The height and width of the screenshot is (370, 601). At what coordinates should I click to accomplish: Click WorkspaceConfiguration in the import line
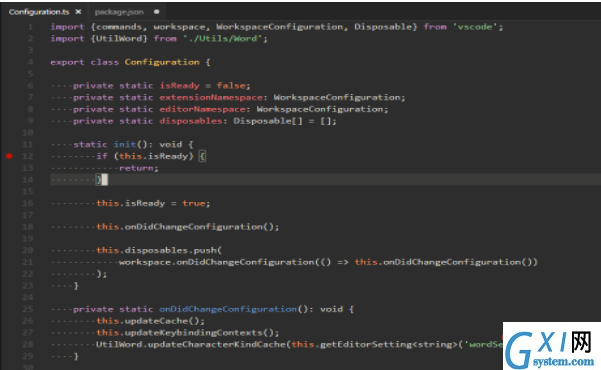280,27
